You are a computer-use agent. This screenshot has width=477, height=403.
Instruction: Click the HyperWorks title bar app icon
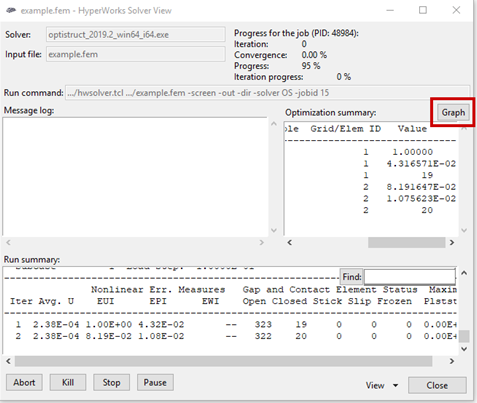pyautogui.click(x=11, y=10)
